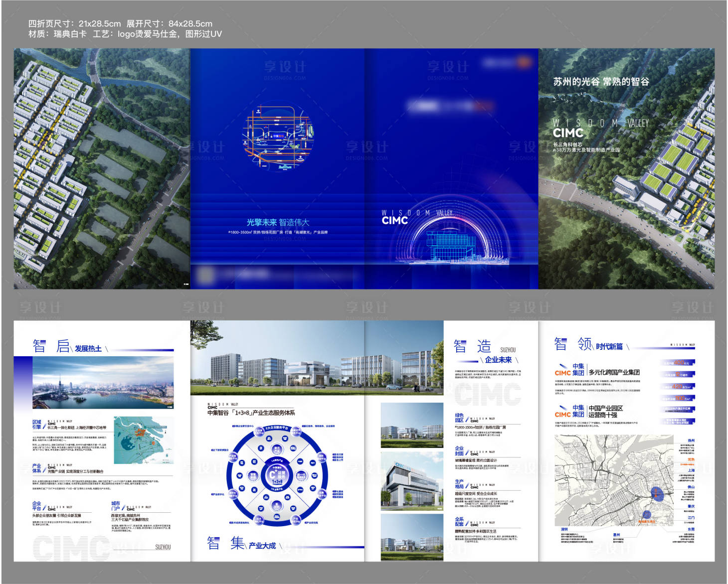
Task: Click the '生产格局' heading
Action: click(459, 484)
